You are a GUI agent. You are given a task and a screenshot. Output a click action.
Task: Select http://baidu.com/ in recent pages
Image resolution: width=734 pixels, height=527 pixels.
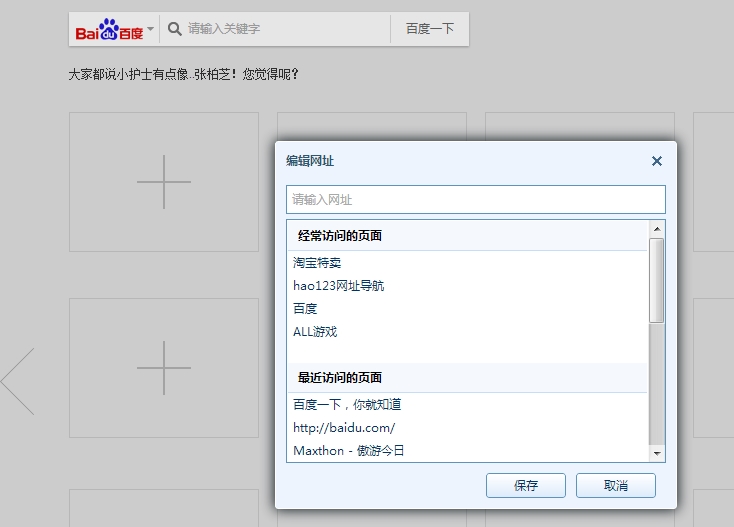point(344,427)
